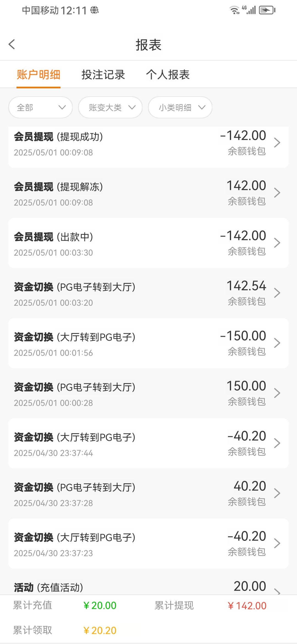Image resolution: width=297 pixels, height=644 pixels.
Task: Switch to the 个人报表 tab
Action: tap(168, 75)
